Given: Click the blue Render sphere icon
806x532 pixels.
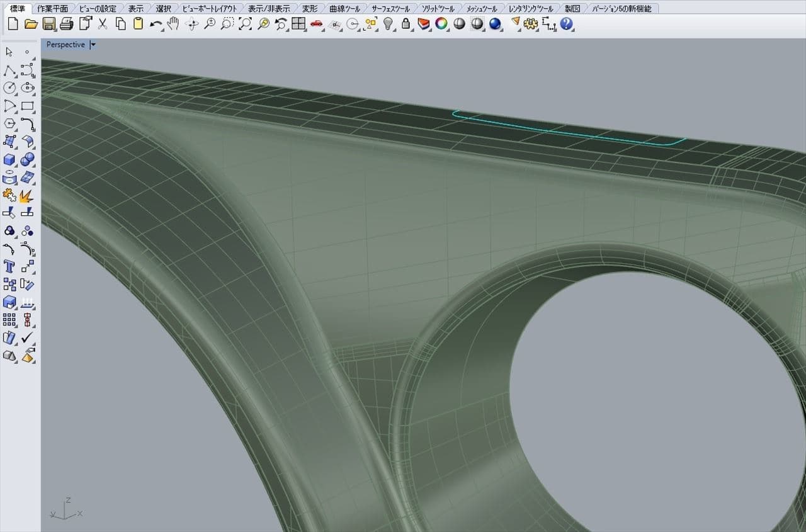Looking at the screenshot, I should pos(495,24).
